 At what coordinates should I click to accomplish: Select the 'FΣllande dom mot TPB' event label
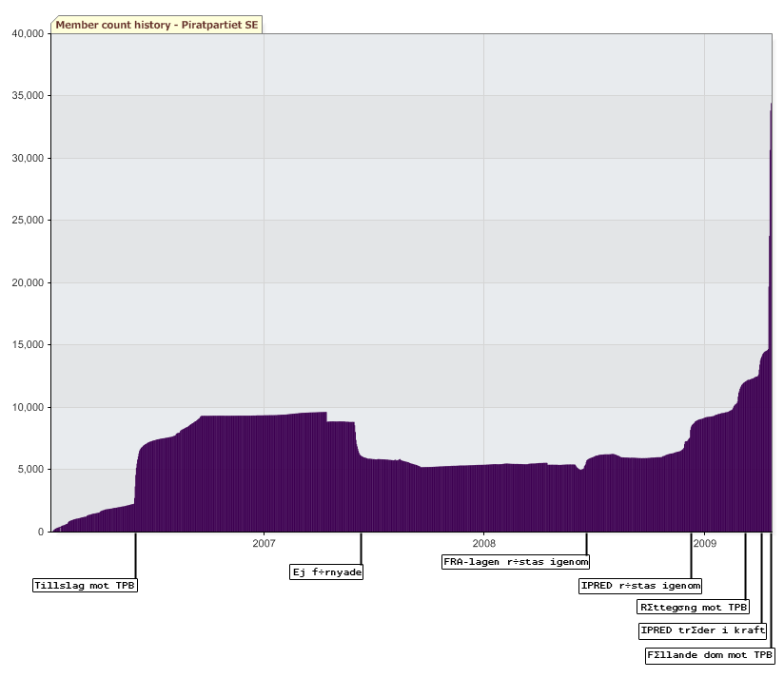click(x=710, y=655)
